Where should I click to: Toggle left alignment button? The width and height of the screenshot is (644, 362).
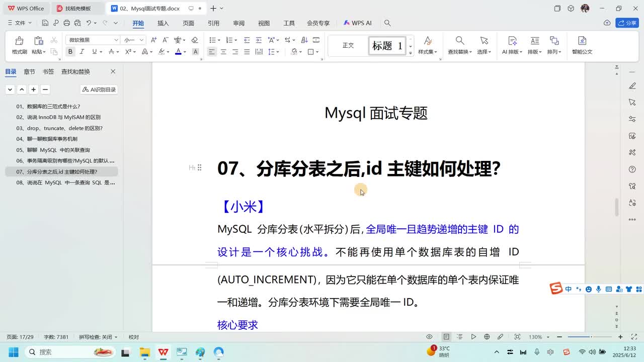tap(212, 52)
